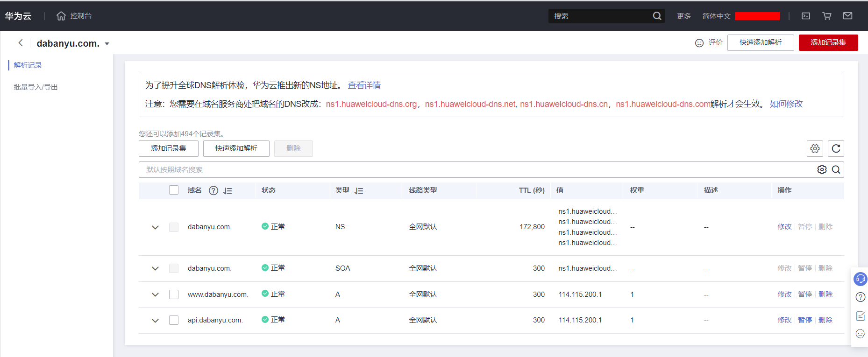Click 删除 for api.dabanyu.com.
Image resolution: width=868 pixels, height=357 pixels.
(825, 320)
